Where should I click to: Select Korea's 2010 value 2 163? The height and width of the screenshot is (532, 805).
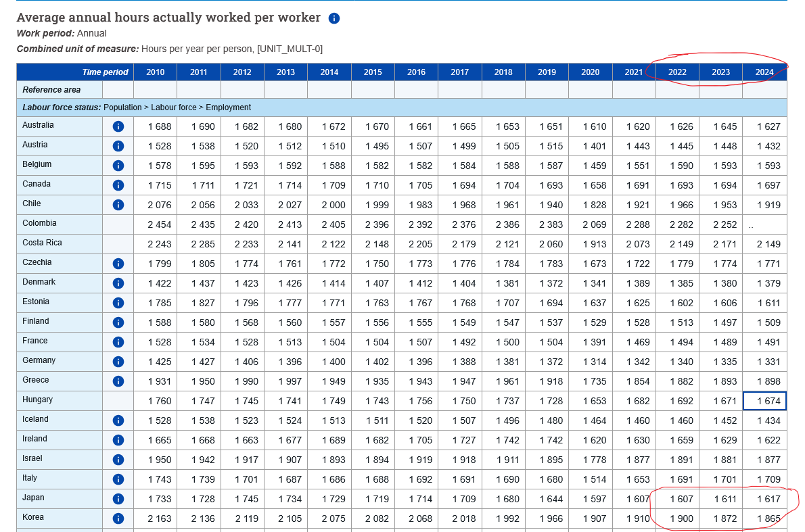point(155,518)
